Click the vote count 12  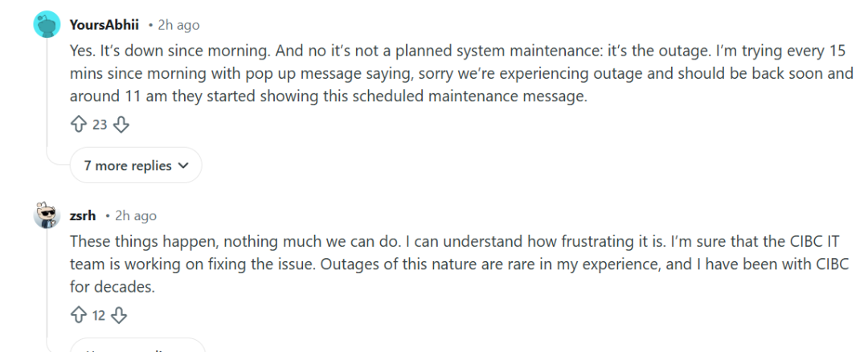pos(99,315)
